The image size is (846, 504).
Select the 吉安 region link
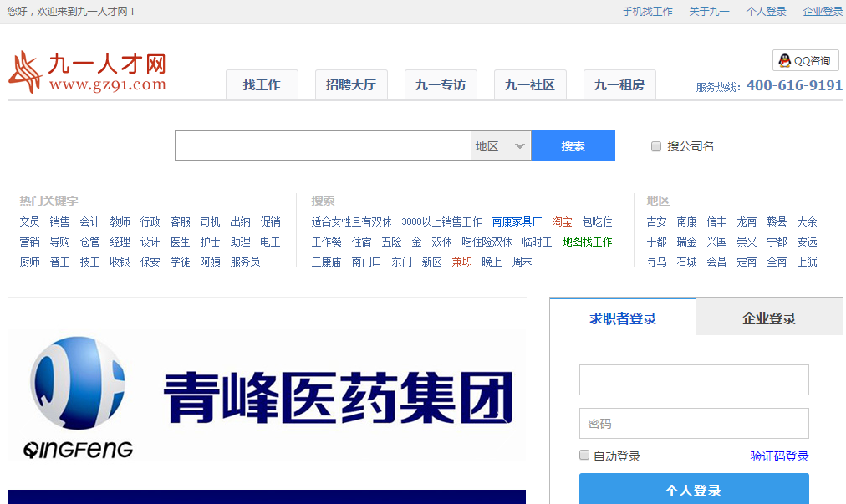[x=656, y=221]
